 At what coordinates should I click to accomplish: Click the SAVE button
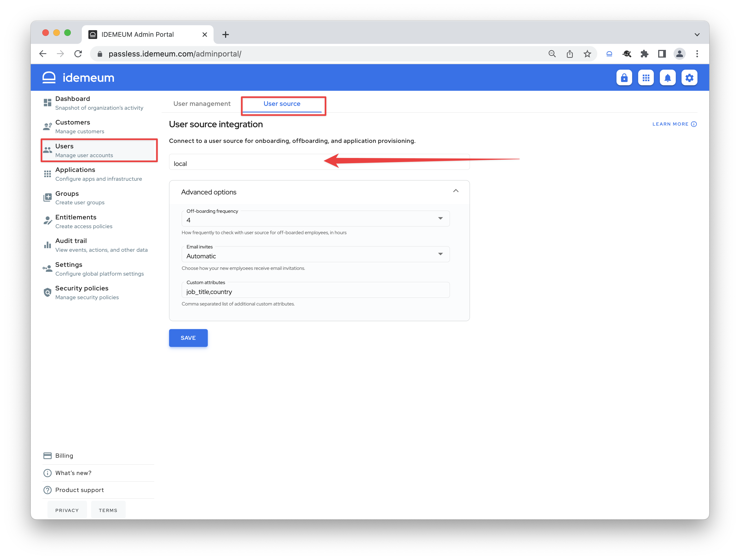click(x=188, y=338)
